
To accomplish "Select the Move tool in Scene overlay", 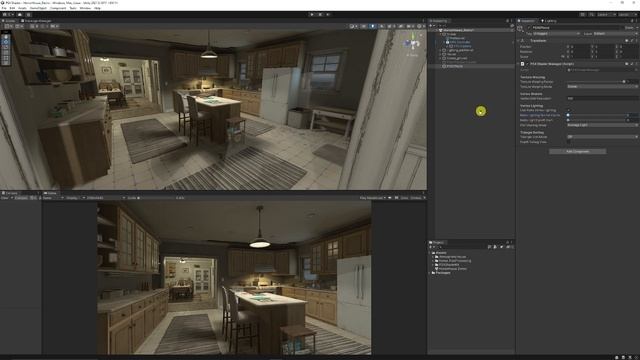I will 6,42.
